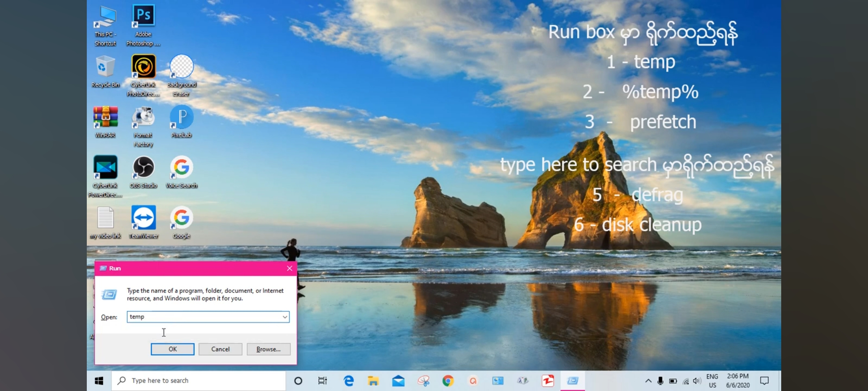The height and width of the screenshot is (391, 868).
Task: Launch the CyberLink PowerDirector shortcut
Action: 105,168
